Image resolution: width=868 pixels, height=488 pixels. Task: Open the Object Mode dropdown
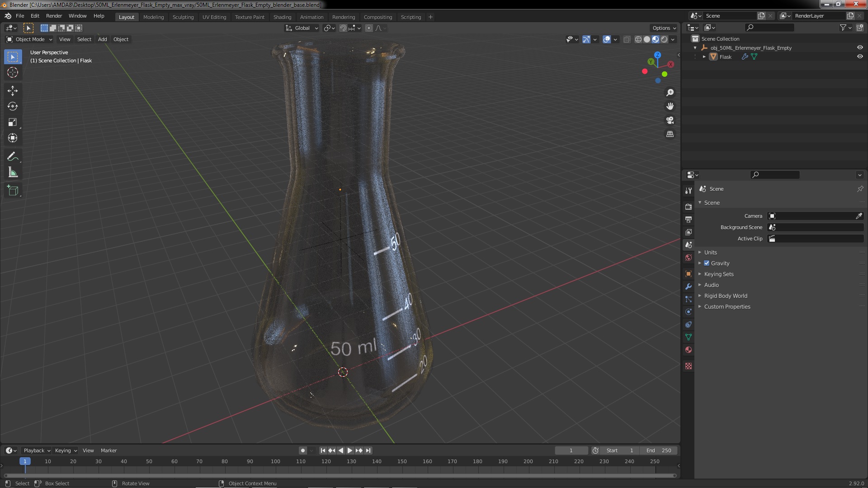click(29, 39)
